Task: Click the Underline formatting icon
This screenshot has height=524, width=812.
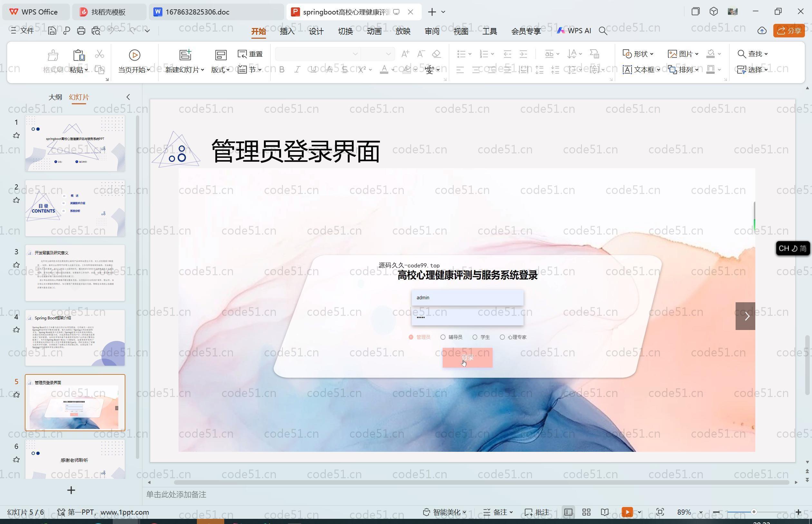Action: point(313,70)
